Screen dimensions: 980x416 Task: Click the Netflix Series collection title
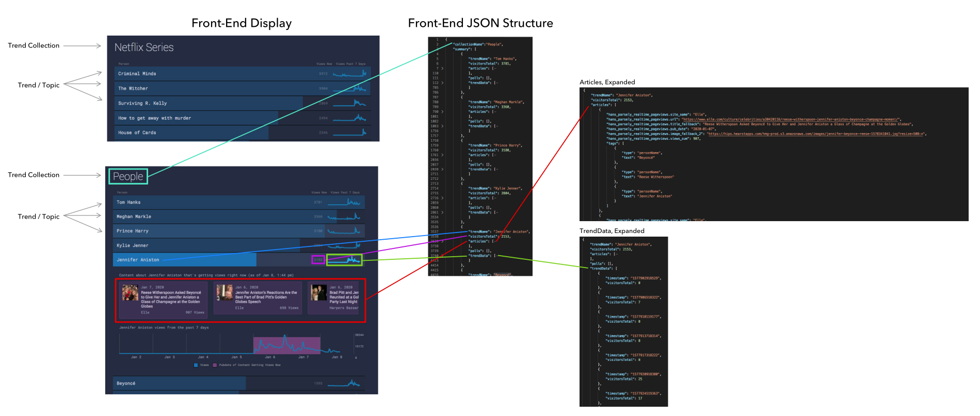144,47
